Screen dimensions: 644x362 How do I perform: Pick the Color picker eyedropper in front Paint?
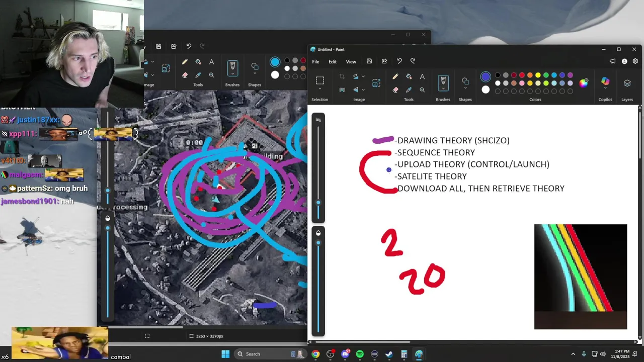(409, 89)
